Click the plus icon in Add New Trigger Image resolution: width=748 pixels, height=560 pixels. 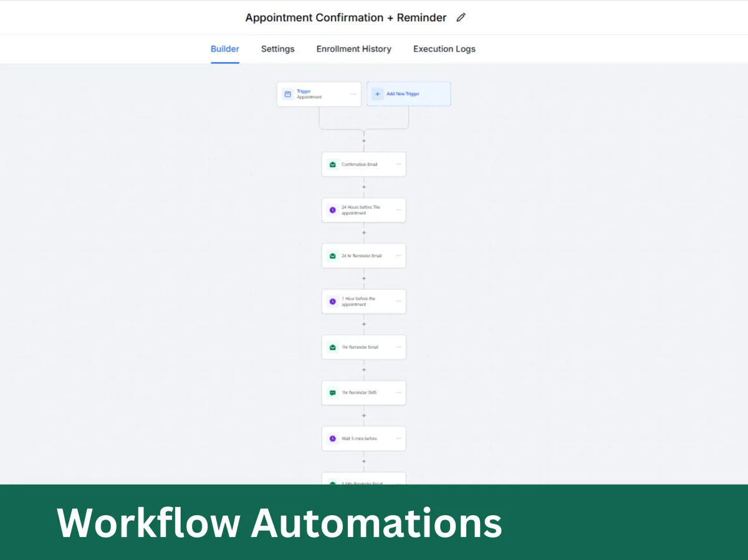click(x=377, y=94)
